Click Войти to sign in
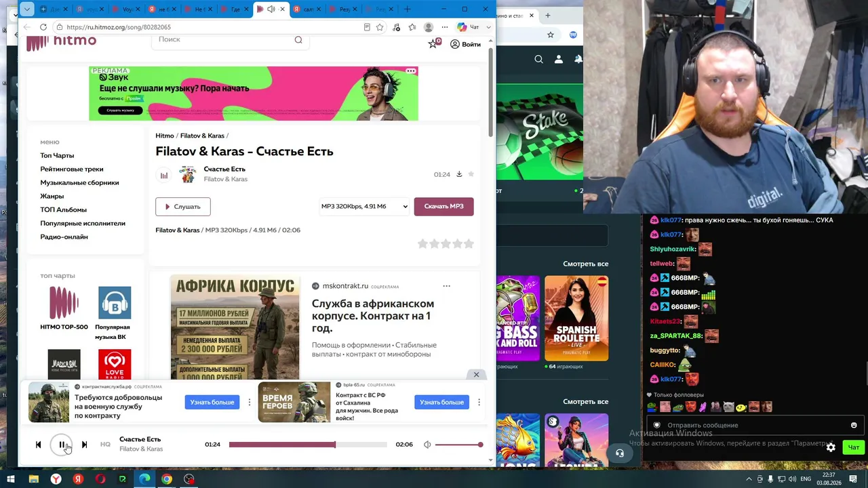Viewport: 868px width, 488px height. coord(466,44)
